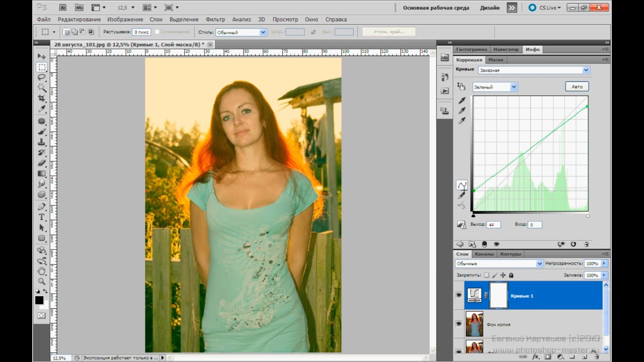Launch Mini Bridge from top bar
This screenshot has width=644, height=362.
click(x=79, y=8)
